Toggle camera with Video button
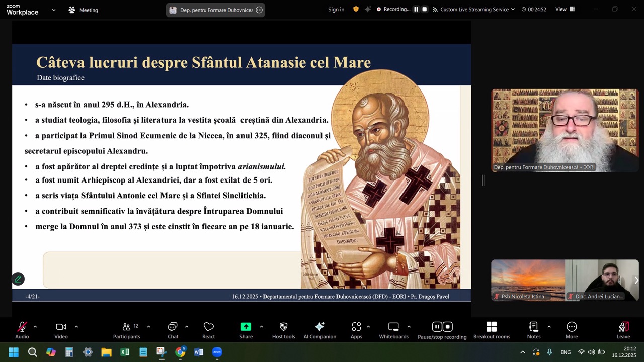Screen dimensions: 644x362 pyautogui.click(x=61, y=327)
